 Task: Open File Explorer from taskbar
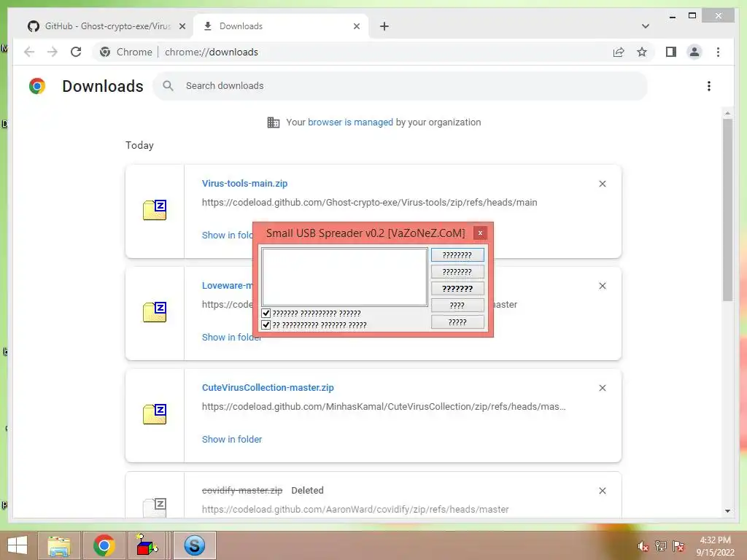click(x=59, y=545)
